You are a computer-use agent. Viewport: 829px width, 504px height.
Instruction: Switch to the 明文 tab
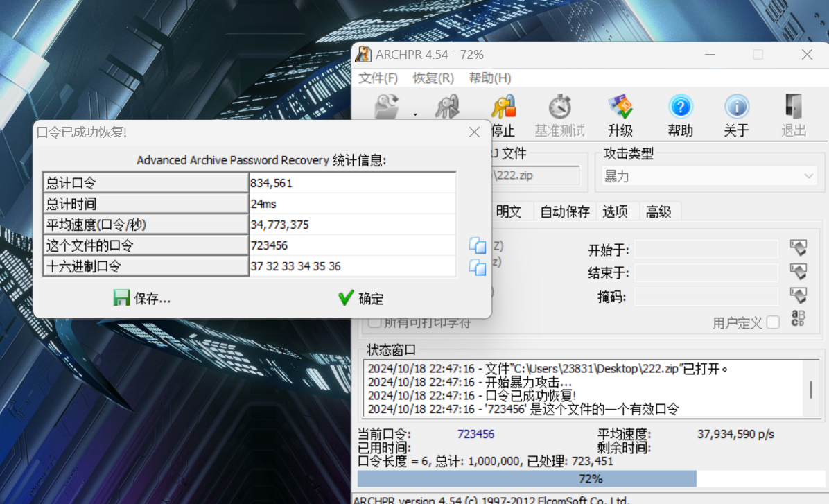click(x=509, y=211)
